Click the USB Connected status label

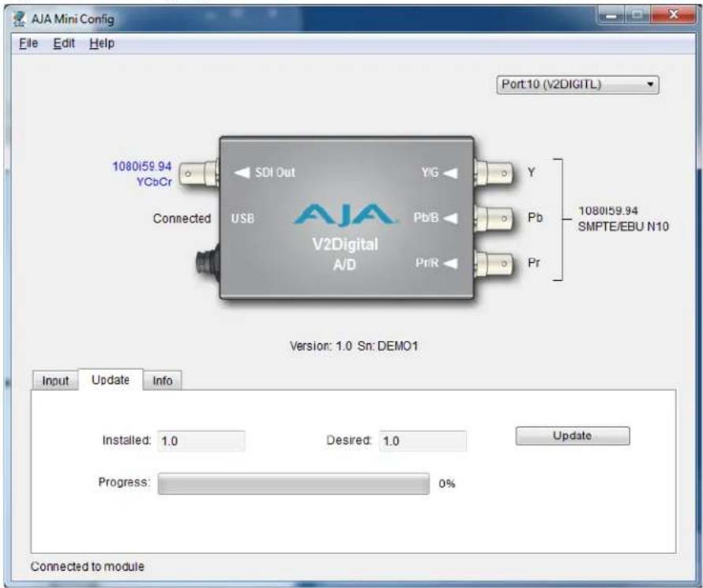point(182,219)
